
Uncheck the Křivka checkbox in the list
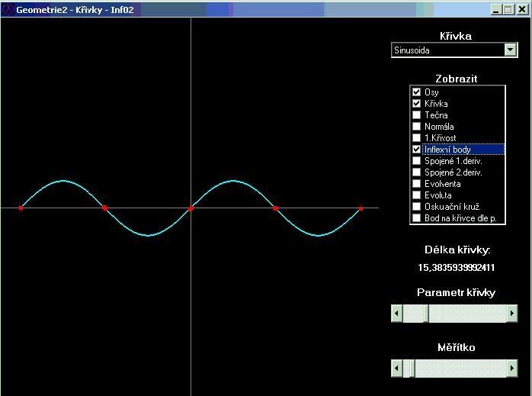[416, 104]
